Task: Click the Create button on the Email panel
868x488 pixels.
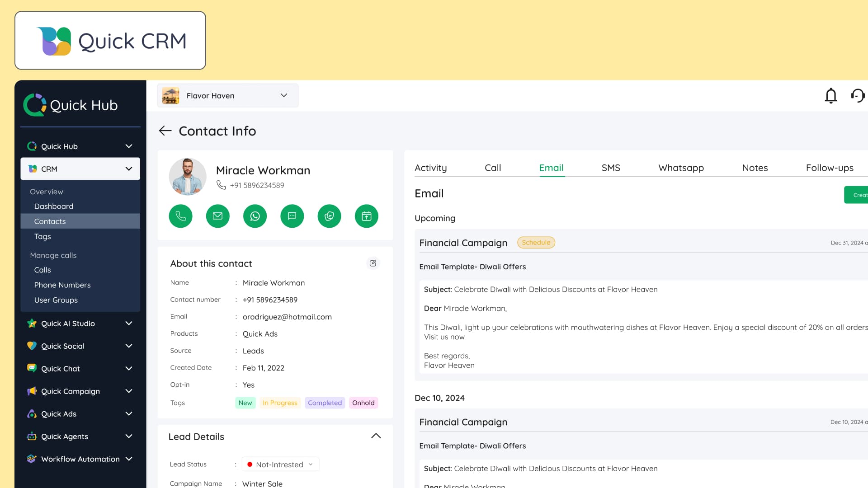Action: [x=859, y=195]
